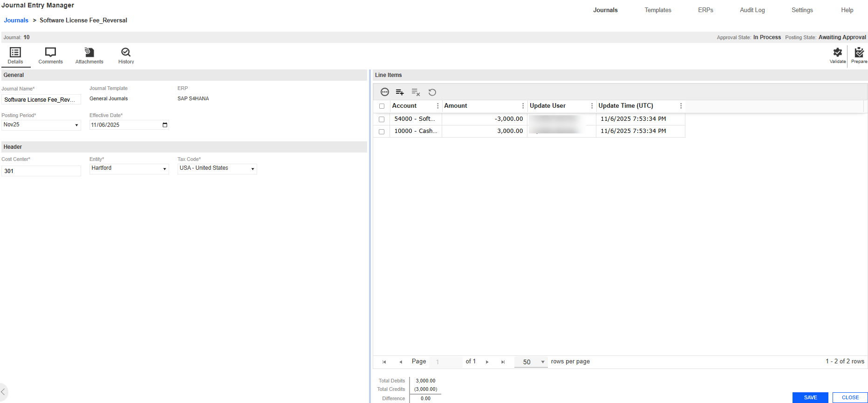Open the line items more options icon
868x403 pixels.
tap(385, 92)
